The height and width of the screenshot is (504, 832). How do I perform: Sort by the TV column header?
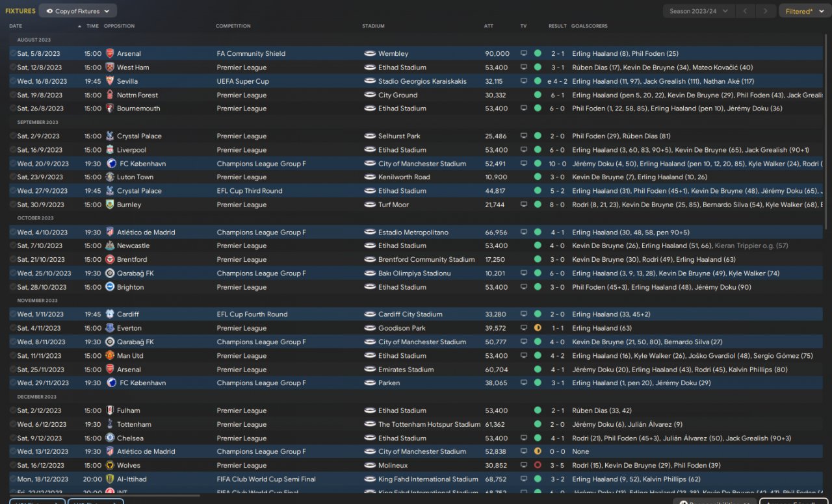coord(523,26)
